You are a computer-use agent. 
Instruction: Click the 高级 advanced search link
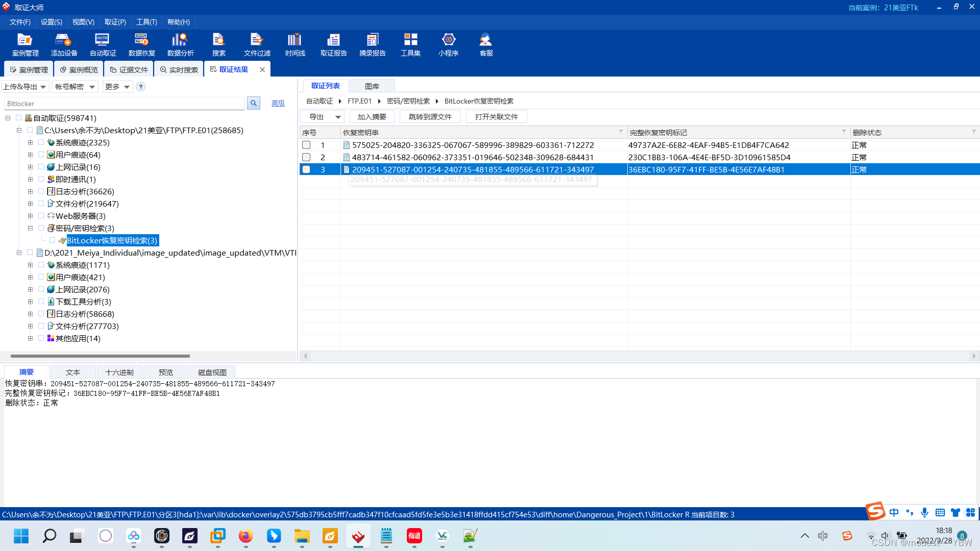pyautogui.click(x=278, y=104)
